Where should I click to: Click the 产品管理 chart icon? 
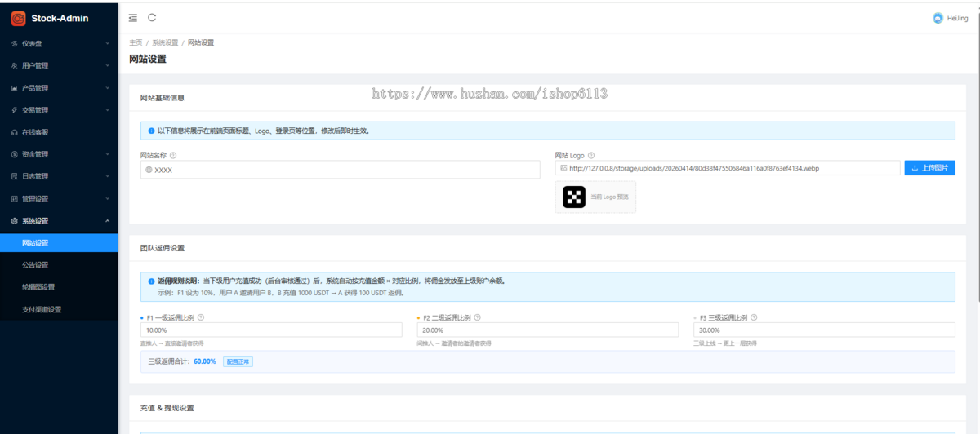(x=15, y=88)
